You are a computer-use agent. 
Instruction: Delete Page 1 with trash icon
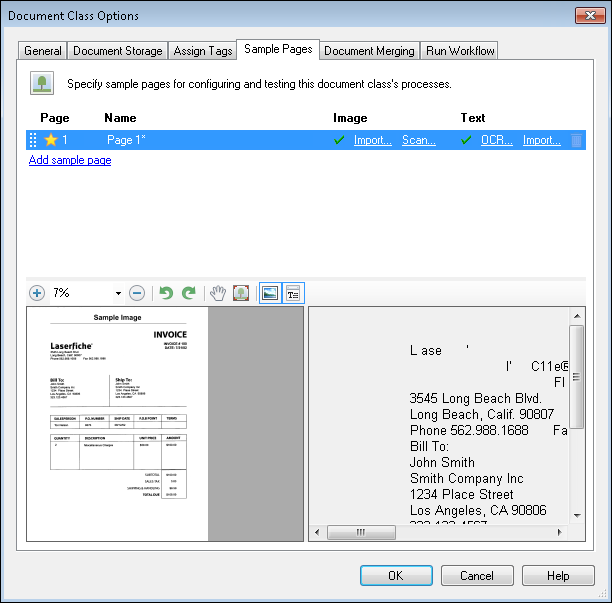576,140
